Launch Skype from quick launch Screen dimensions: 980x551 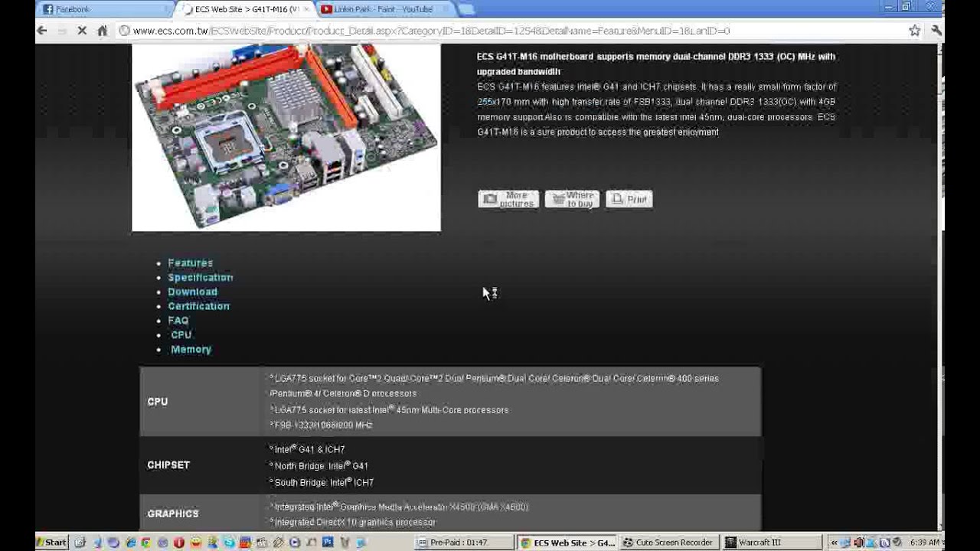229,542
